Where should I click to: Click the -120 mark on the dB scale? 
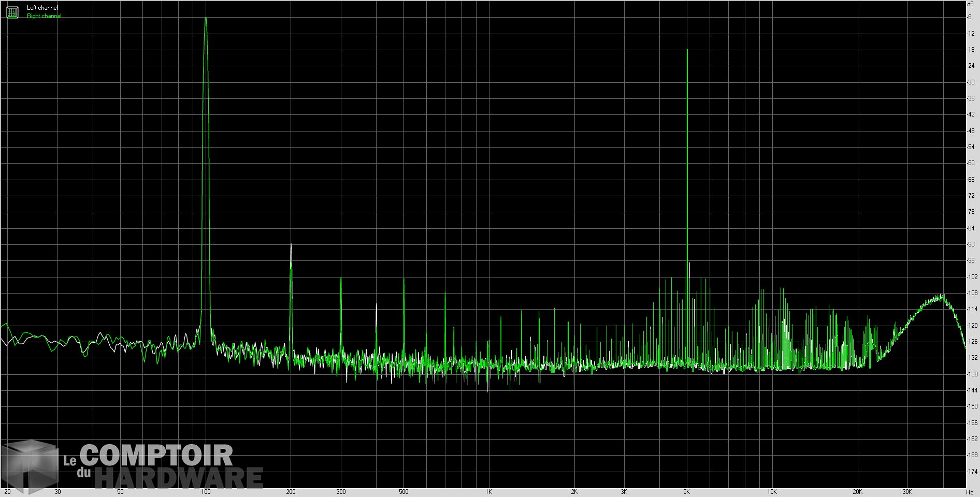[x=972, y=326]
